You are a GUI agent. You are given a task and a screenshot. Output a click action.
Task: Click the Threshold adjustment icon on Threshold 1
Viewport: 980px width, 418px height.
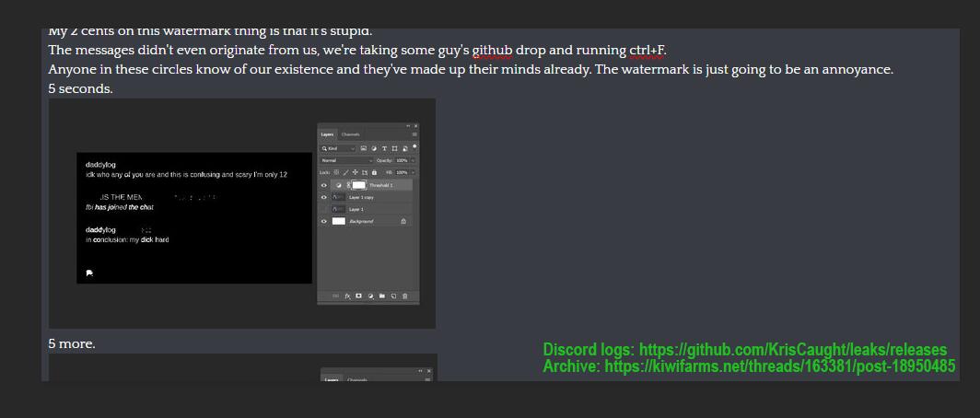339,186
